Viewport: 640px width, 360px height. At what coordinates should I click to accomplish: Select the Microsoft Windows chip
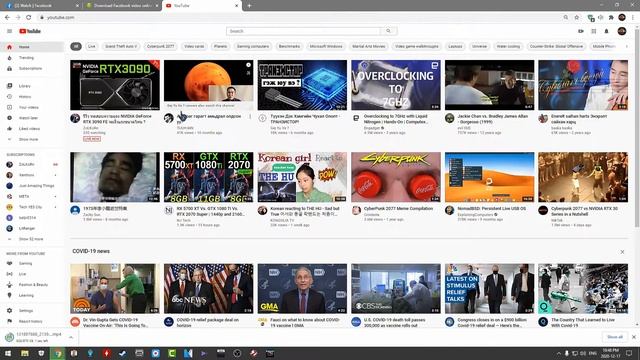coord(326,47)
